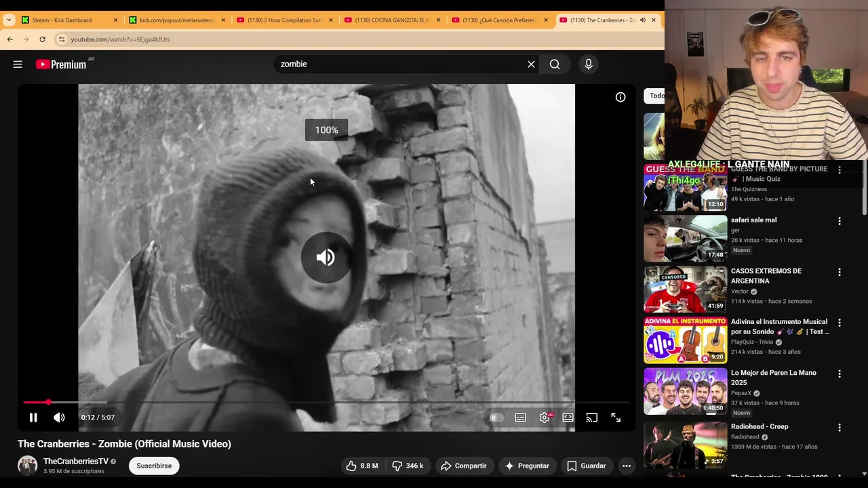This screenshot has height=488, width=868.
Task: Open options menu for safari sale mal
Action: pos(840,221)
